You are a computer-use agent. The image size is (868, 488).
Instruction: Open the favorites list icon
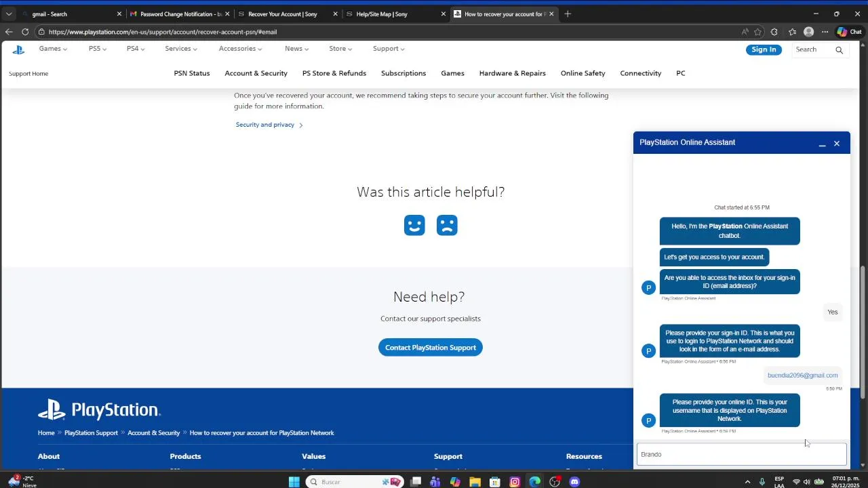point(792,32)
